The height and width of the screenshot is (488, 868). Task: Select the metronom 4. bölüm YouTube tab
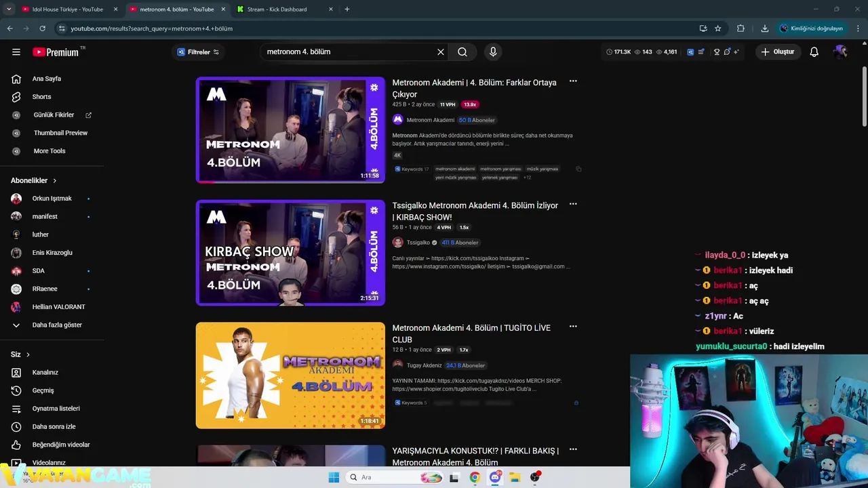177,9
